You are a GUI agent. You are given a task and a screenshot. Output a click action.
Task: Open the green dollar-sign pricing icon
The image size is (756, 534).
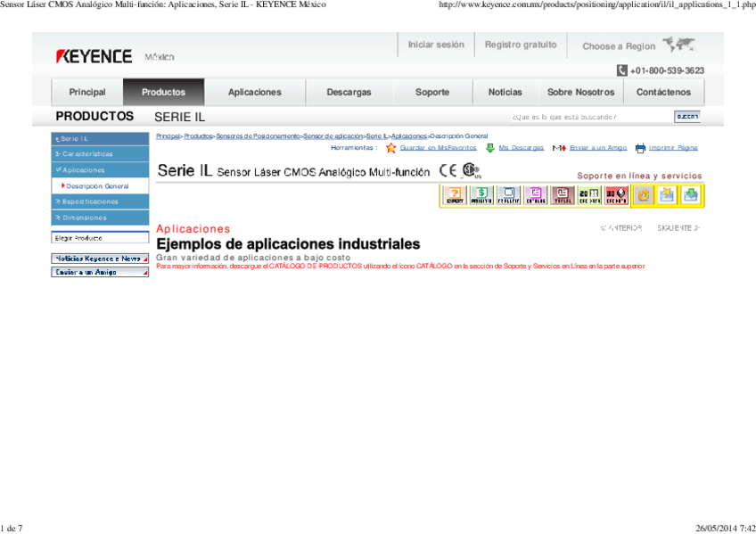tap(481, 195)
